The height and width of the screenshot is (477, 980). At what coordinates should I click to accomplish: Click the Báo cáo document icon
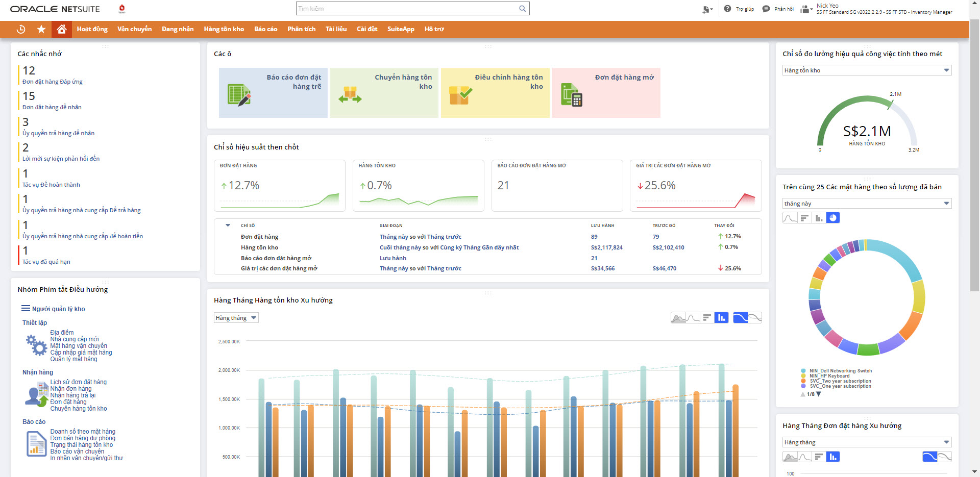pos(36,444)
